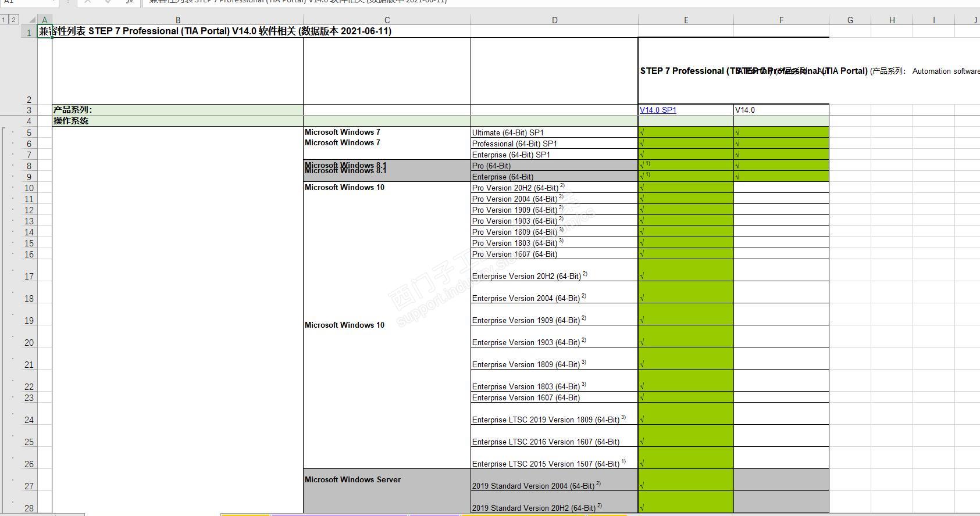
Task: Select column I header
Action: pos(933,20)
